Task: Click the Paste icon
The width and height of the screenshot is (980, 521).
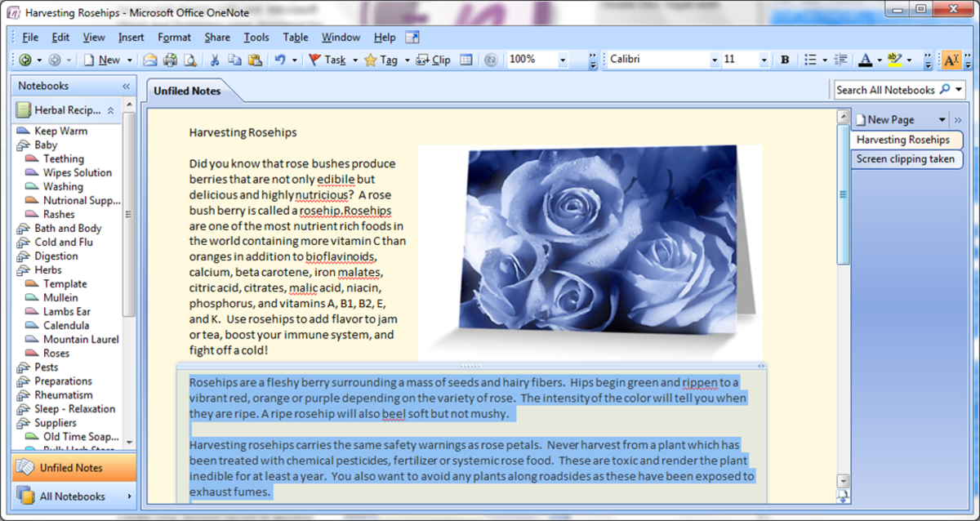Action: (x=255, y=60)
